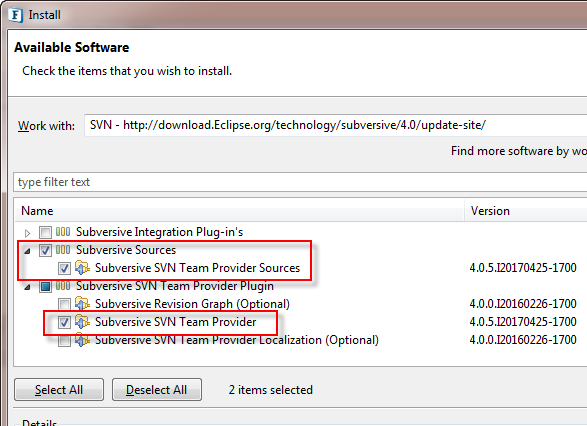Click the Subversive Revision Graph feature icon
This screenshot has width=587, height=426.
click(x=82, y=304)
